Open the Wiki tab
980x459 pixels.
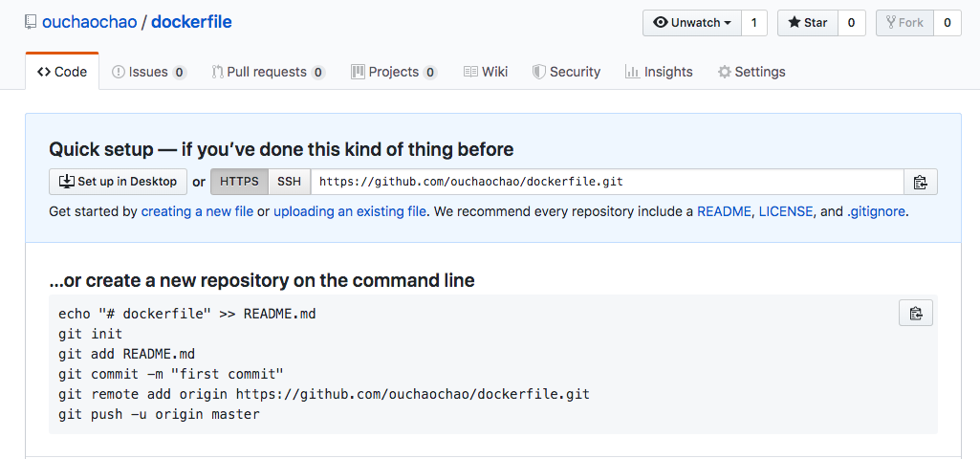[x=486, y=72]
